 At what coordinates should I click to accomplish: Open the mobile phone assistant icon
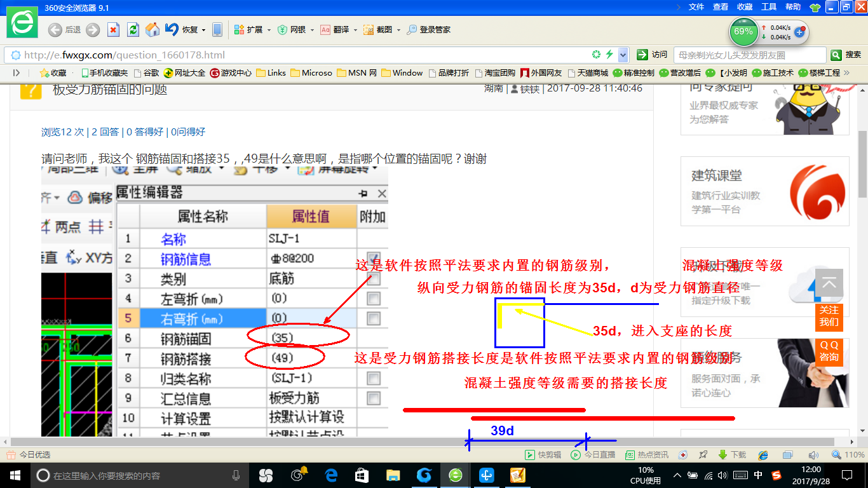(x=217, y=29)
